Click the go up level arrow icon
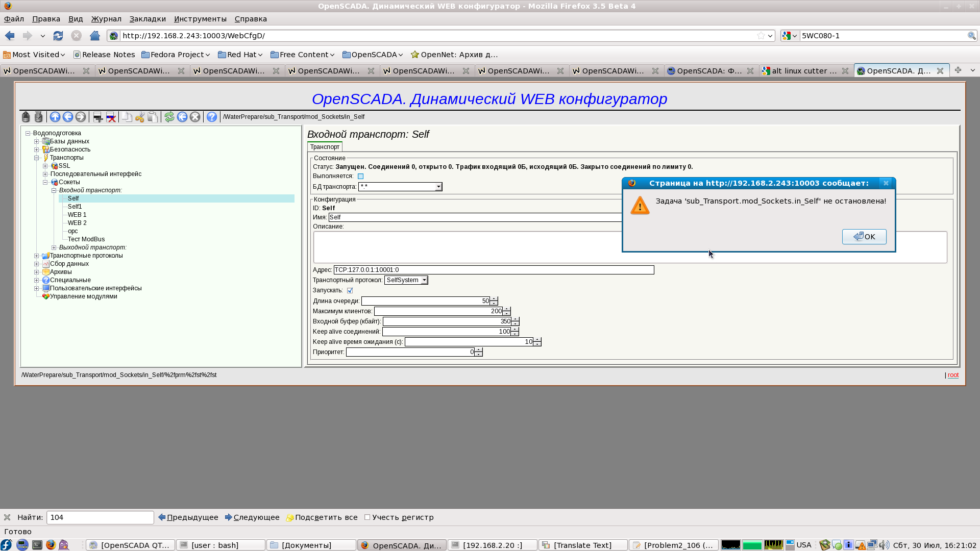The height and width of the screenshot is (551, 980). pyautogui.click(x=55, y=117)
